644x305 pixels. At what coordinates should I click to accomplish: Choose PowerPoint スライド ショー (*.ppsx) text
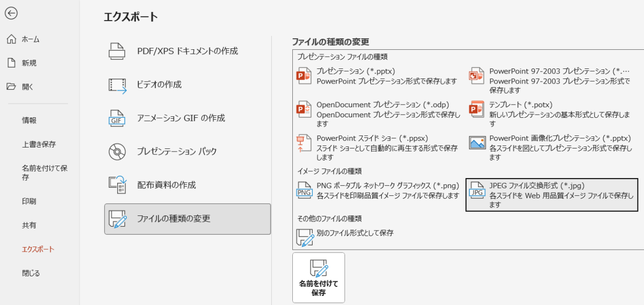(372, 138)
